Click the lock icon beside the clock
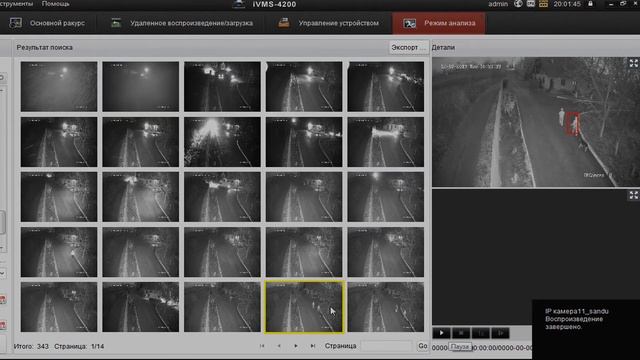 pyautogui.click(x=590, y=4)
